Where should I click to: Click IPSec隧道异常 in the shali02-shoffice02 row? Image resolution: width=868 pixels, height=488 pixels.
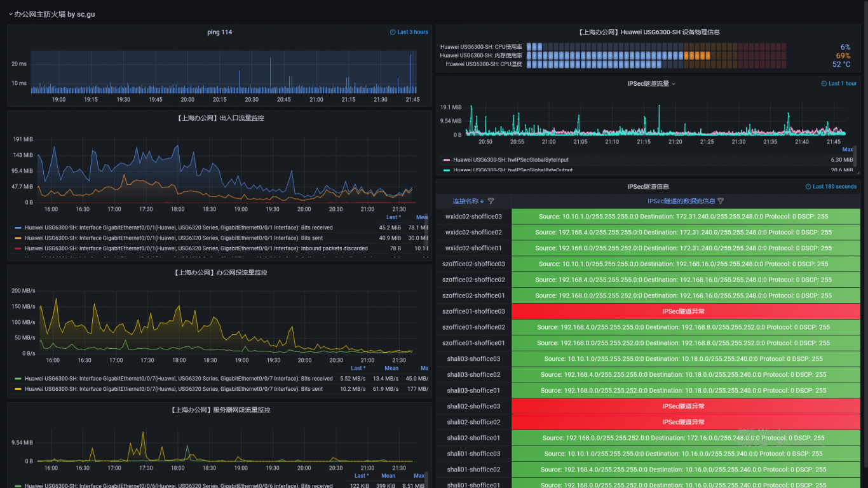tap(683, 422)
